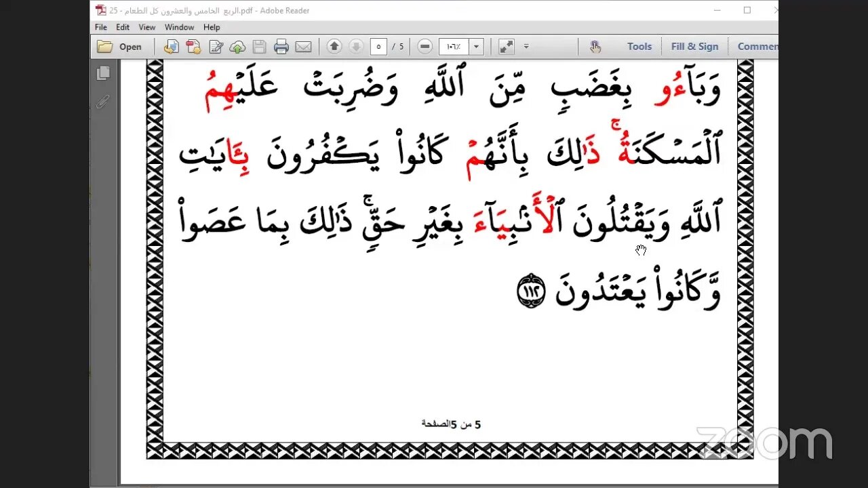Print the document using printer icon
Screen dimensions: 868x488
281,47
